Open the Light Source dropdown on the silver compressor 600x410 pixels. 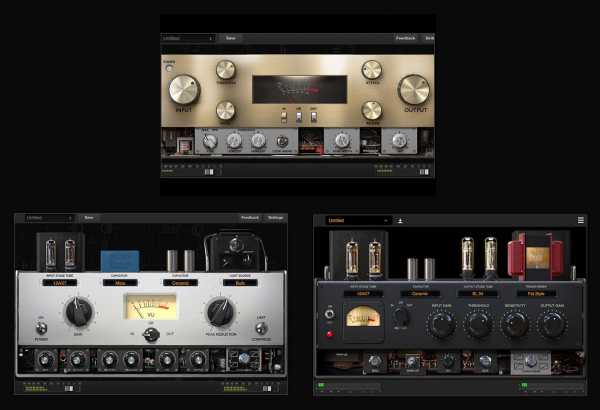(x=234, y=282)
